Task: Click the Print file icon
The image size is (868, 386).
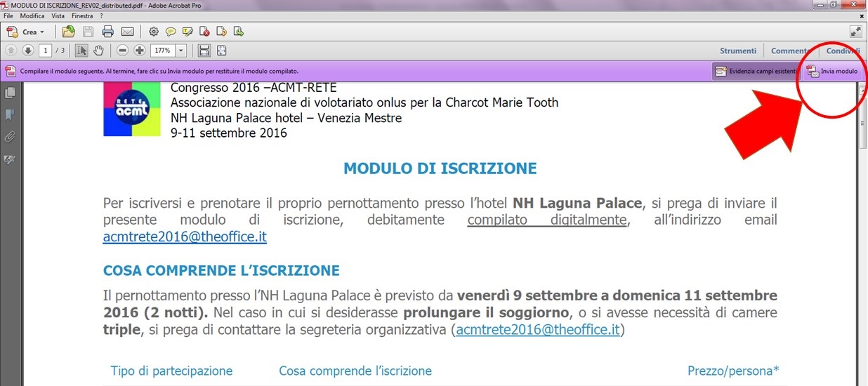Action: click(107, 32)
